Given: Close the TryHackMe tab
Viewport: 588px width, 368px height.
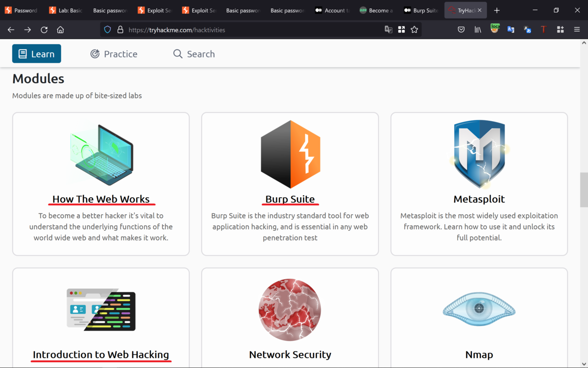Looking at the screenshot, I should point(480,10).
